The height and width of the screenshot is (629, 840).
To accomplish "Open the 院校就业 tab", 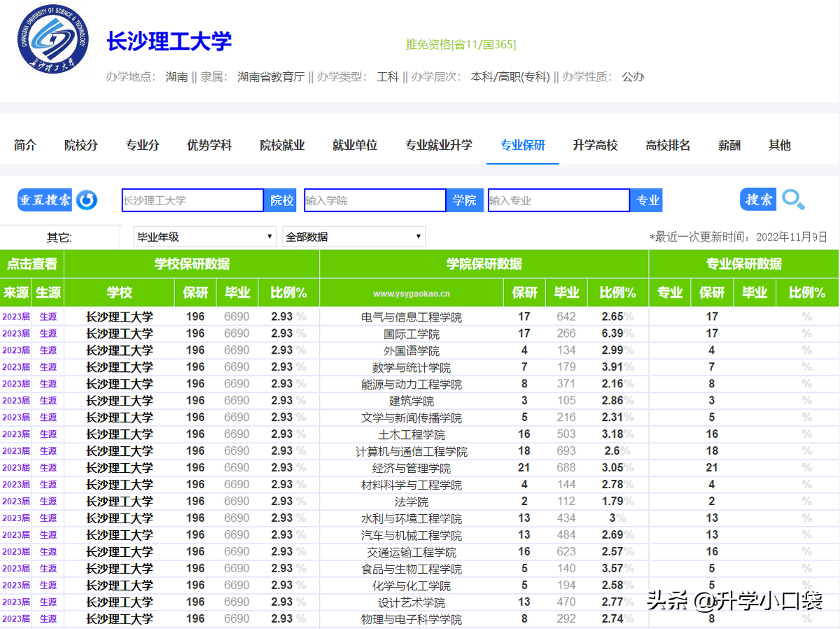I will click(282, 145).
